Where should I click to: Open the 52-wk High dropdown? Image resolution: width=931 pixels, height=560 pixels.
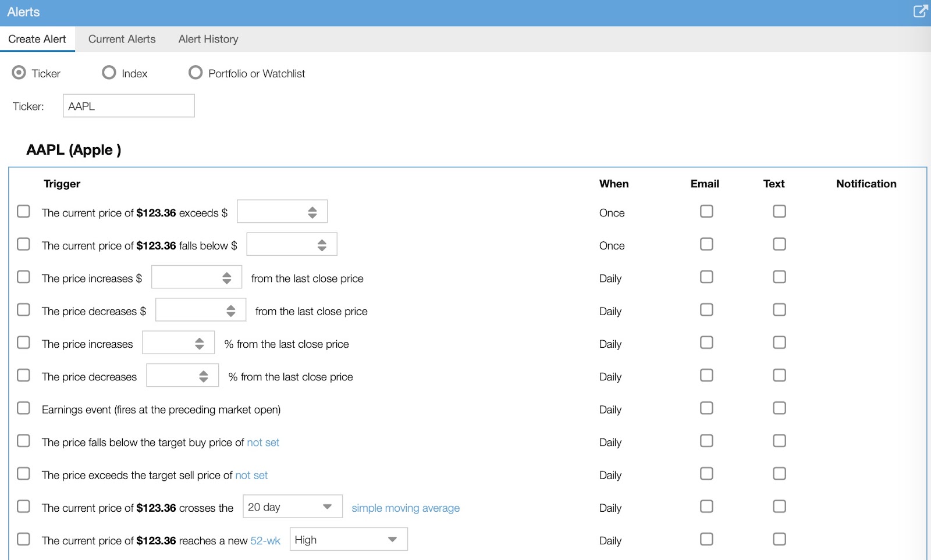point(348,540)
